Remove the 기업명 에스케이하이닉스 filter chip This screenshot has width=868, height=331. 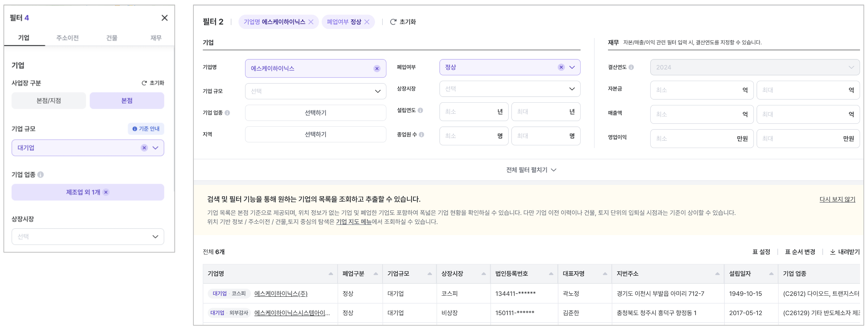[311, 22]
